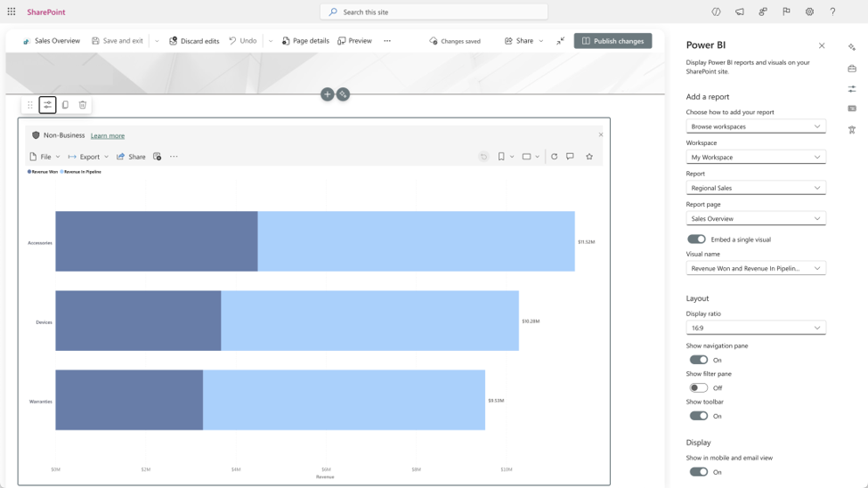The height and width of the screenshot is (488, 868).
Task: Toggle Embed a single visual switch
Action: tap(696, 240)
